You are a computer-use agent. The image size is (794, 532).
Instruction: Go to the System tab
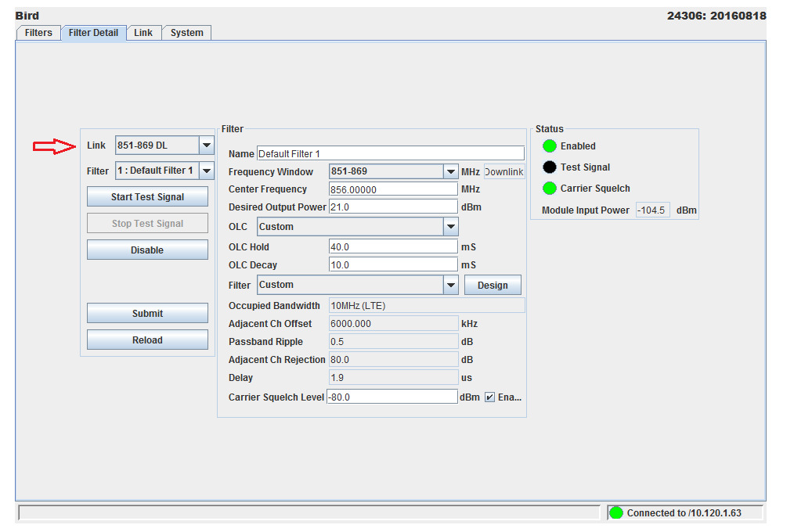(x=186, y=33)
